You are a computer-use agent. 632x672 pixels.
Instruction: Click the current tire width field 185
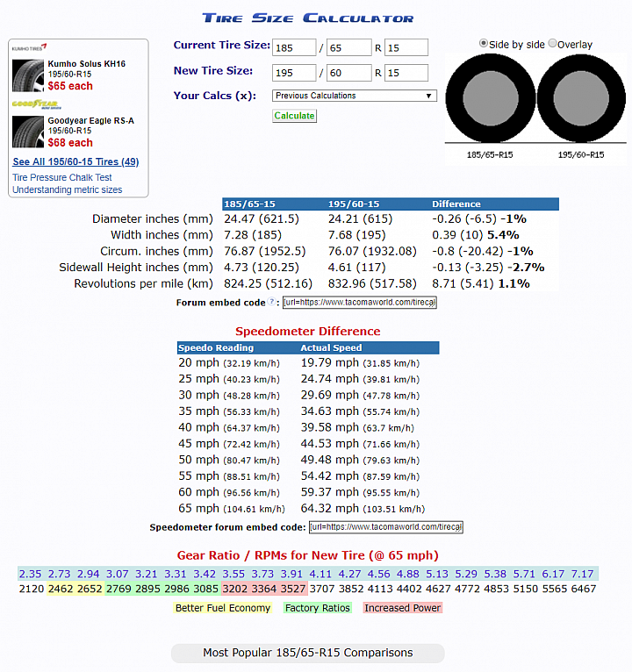[294, 47]
